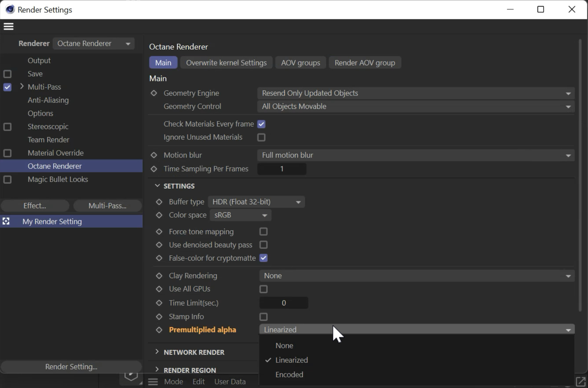The image size is (588, 388).
Task: Toggle keyframe diamond for Stamp Info
Action: click(x=159, y=317)
